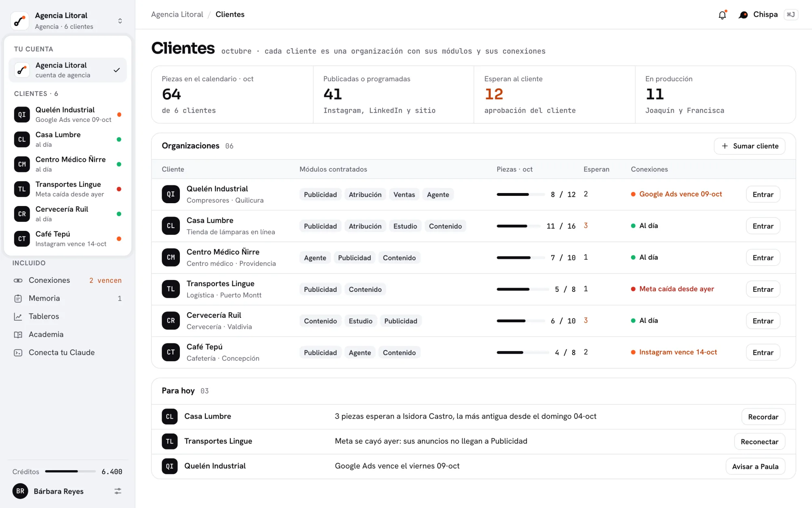This screenshot has width=812, height=508.
Task: Click the ⌘J shortcut badge
Action: [x=790, y=15]
